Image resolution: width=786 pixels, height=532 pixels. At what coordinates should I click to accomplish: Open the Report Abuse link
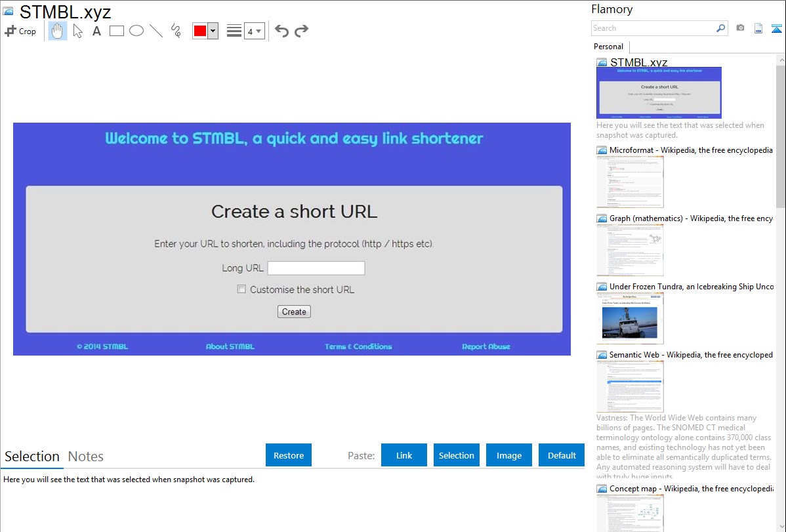pyautogui.click(x=486, y=346)
